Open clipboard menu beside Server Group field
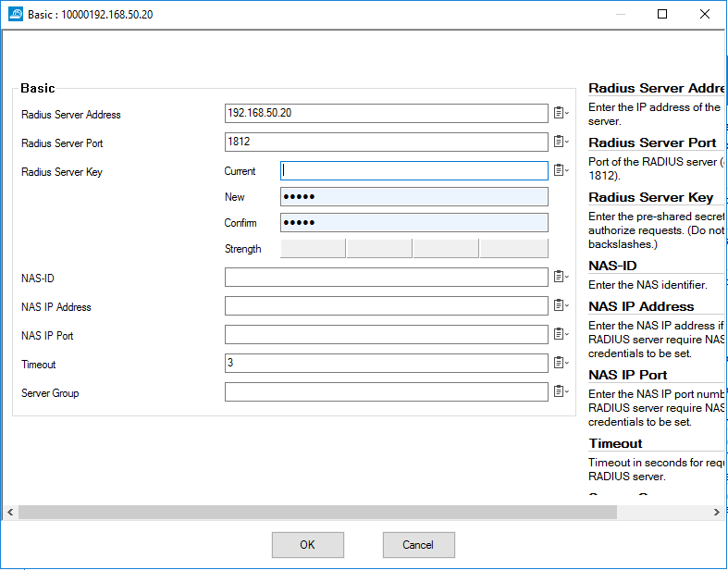This screenshot has width=728, height=570. (561, 391)
